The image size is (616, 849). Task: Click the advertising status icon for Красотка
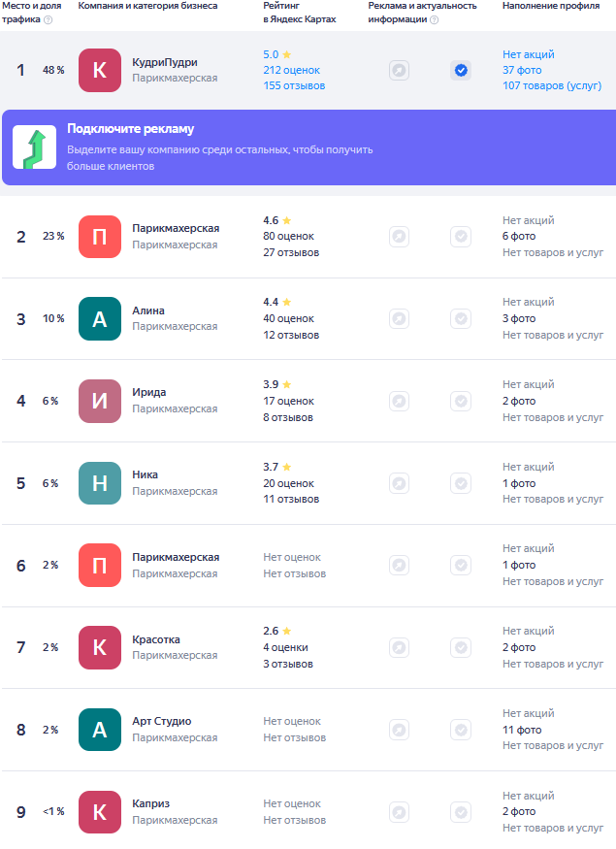(399, 647)
